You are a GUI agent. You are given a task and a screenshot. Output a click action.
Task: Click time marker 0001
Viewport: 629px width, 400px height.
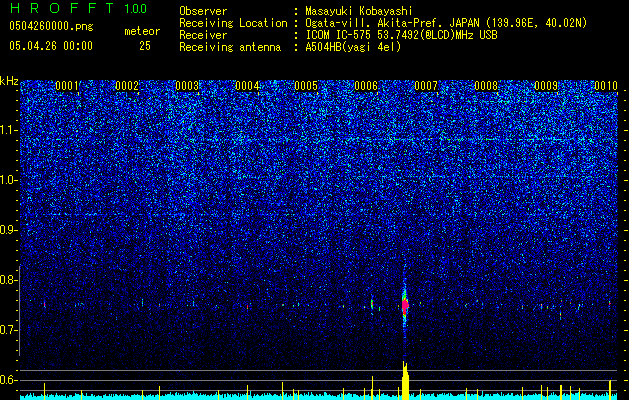[67, 86]
